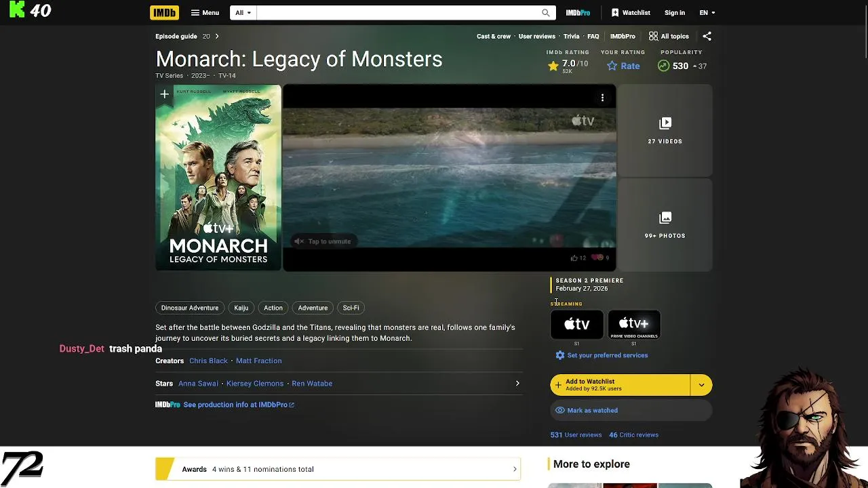Open the Awards section
868x488 pixels.
coord(338,469)
